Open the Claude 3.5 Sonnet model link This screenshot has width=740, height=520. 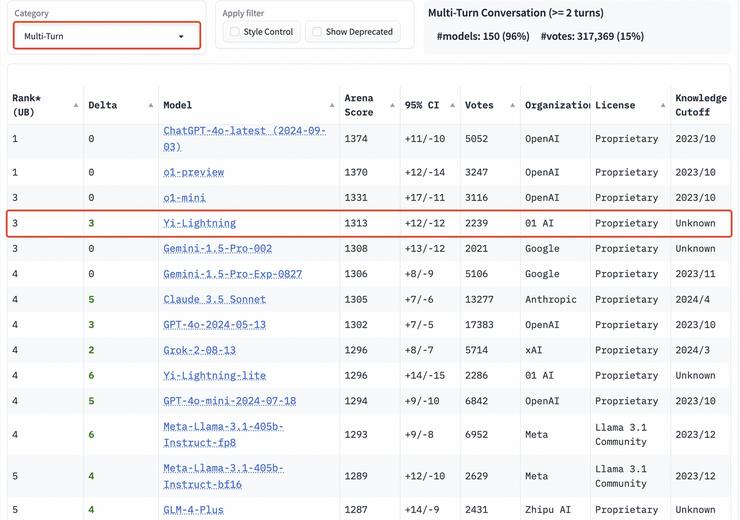coord(215,300)
